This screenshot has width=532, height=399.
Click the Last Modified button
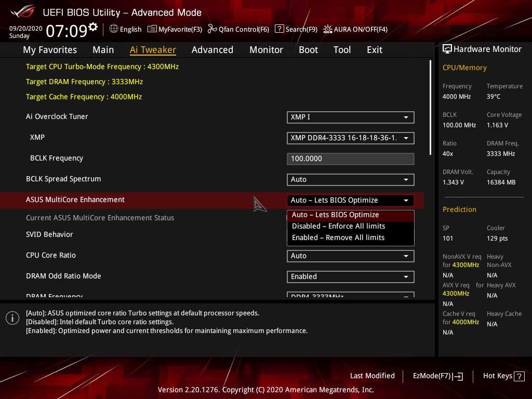click(372, 376)
